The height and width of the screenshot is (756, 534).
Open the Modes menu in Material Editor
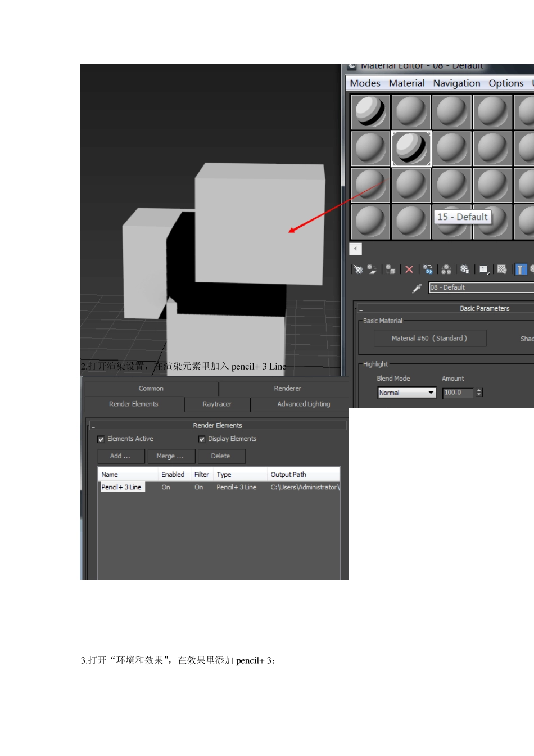coord(365,83)
